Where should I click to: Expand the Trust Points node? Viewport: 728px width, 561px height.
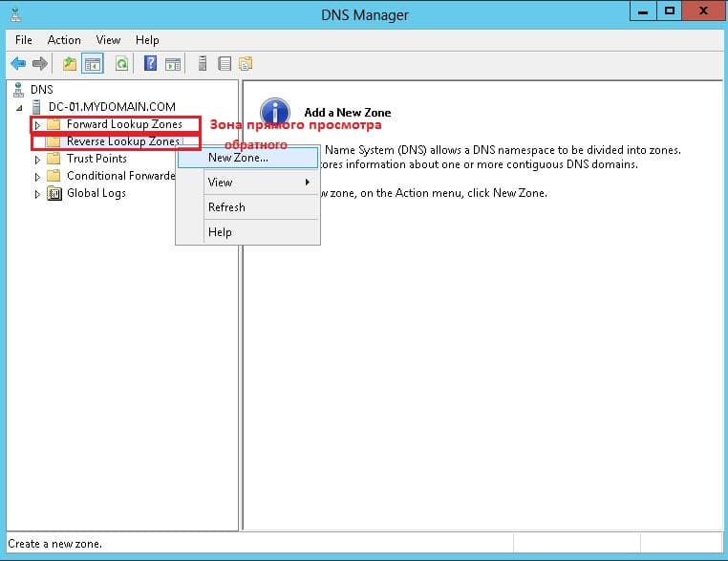tap(37, 160)
